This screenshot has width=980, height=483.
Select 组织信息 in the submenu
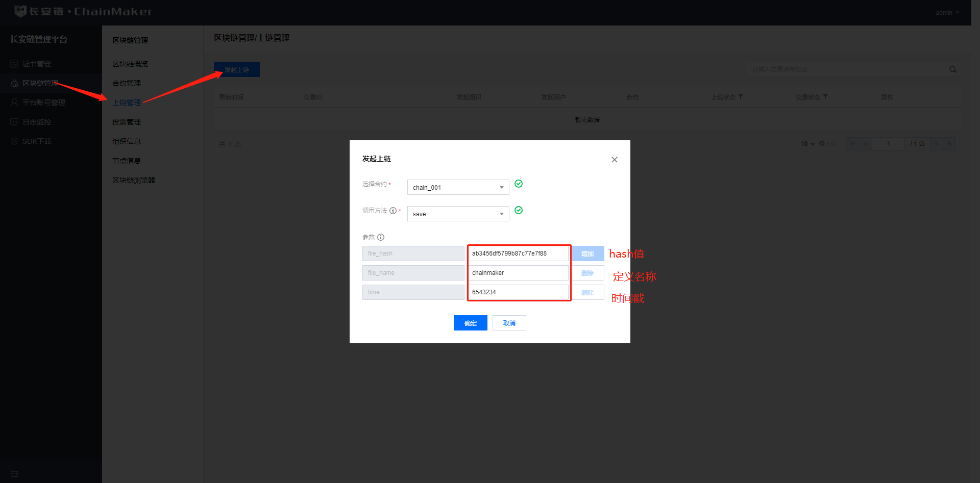pos(127,141)
